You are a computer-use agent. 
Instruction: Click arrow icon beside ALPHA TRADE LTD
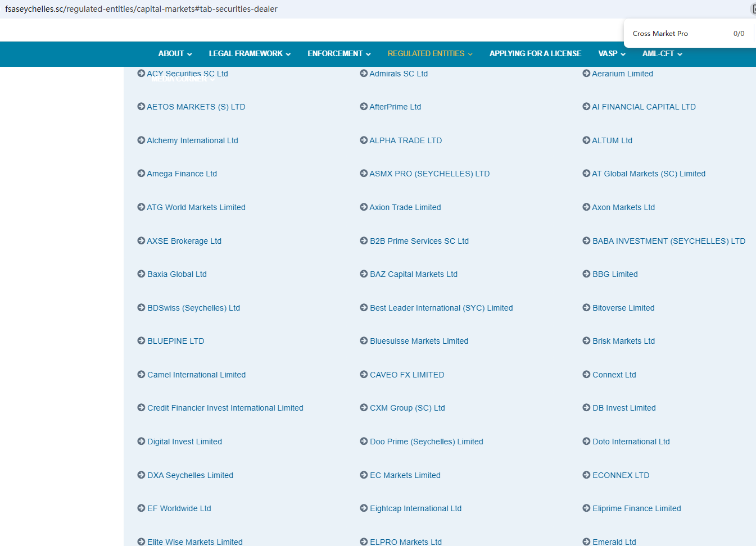point(364,140)
